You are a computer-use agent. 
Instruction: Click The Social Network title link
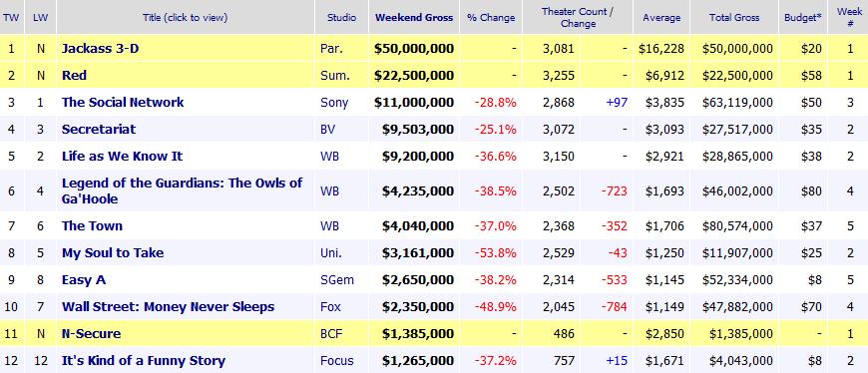123,103
